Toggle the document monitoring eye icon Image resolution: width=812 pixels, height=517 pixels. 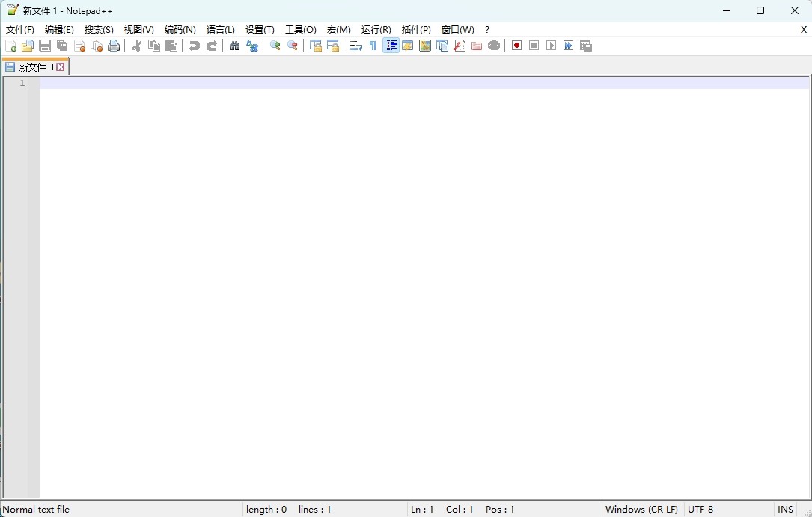[494, 46]
